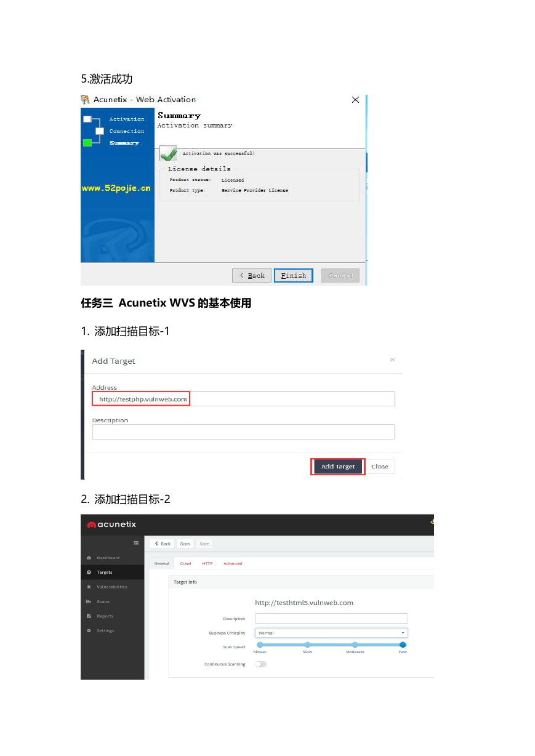Open Dashboard in the sidebar
Viewport: 535px width, 756px height.
point(108,558)
